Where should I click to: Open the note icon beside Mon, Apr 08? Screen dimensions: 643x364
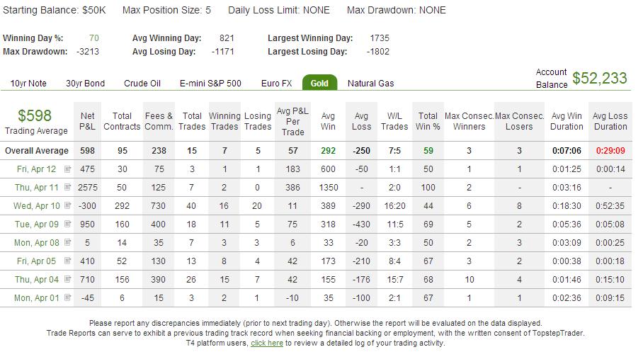pos(68,242)
